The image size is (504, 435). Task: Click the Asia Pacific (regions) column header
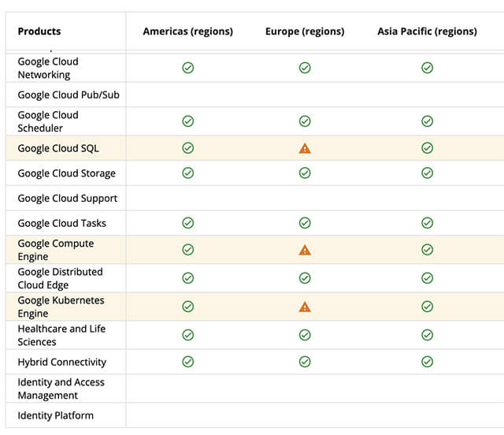[x=427, y=32]
